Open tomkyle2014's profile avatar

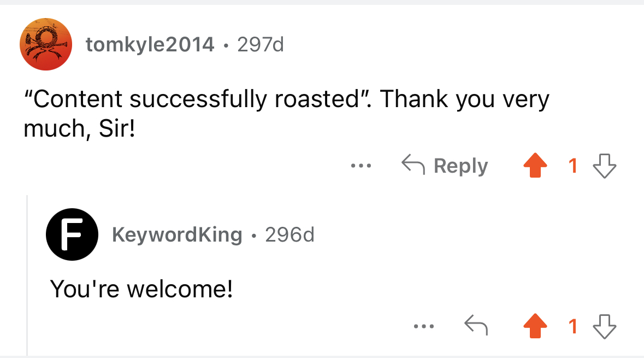coord(46,44)
